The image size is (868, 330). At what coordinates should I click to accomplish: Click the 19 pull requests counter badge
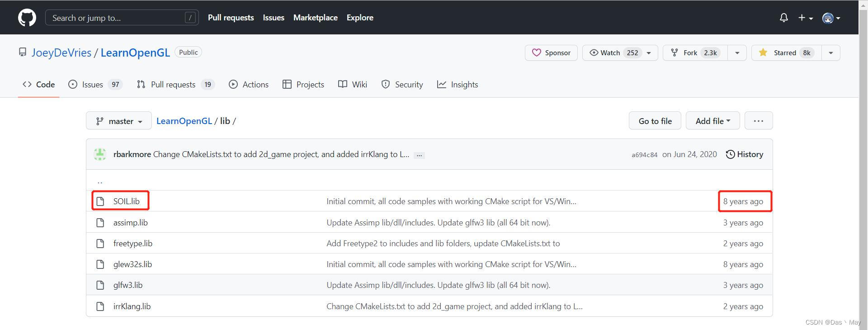pos(208,85)
